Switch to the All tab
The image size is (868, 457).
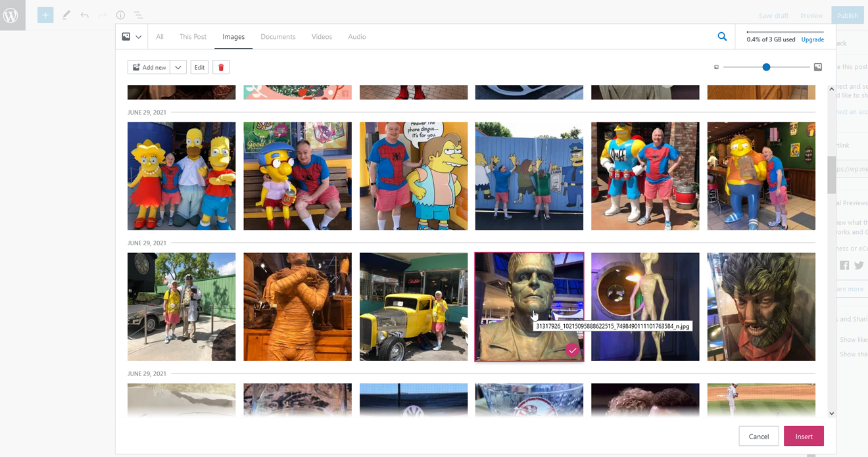(x=160, y=37)
